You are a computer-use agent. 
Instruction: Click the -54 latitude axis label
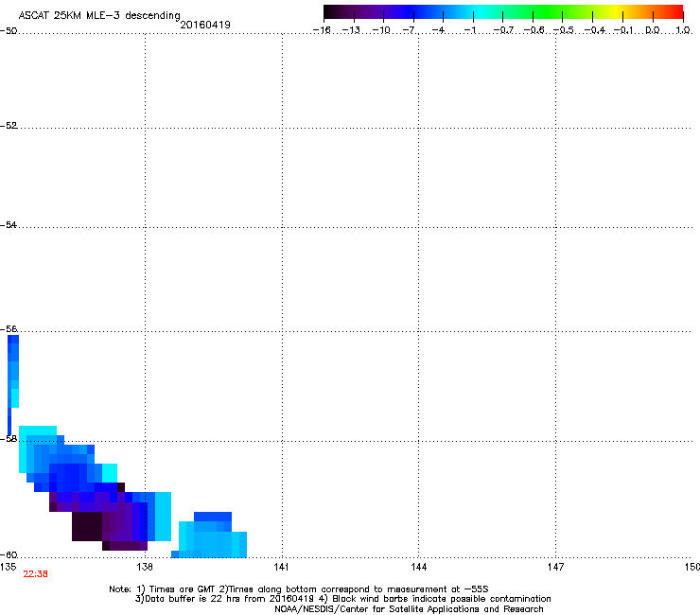[x=9, y=225]
